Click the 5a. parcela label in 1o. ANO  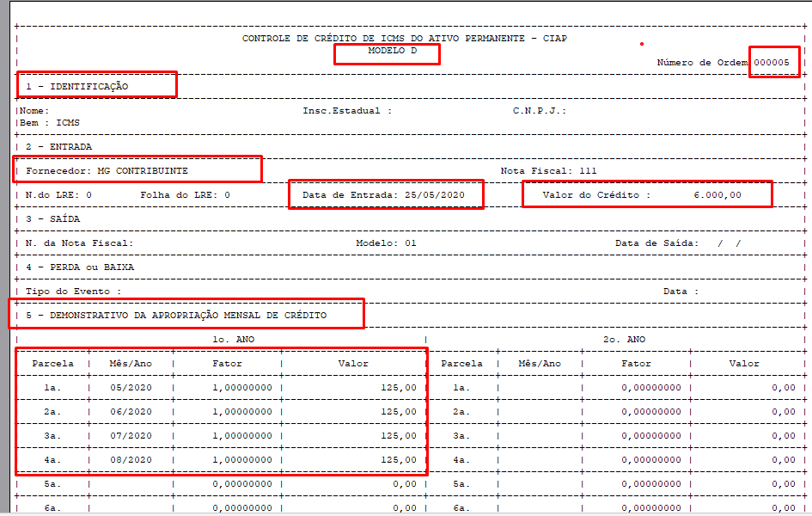click(x=52, y=484)
